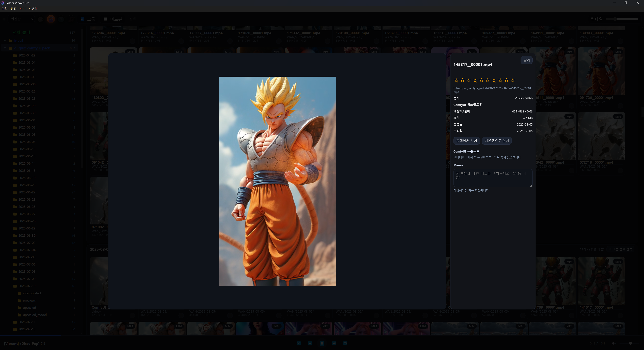This screenshot has height=350, width=644.
Task: Click the 3D cube filter icon
Action: 61,19
